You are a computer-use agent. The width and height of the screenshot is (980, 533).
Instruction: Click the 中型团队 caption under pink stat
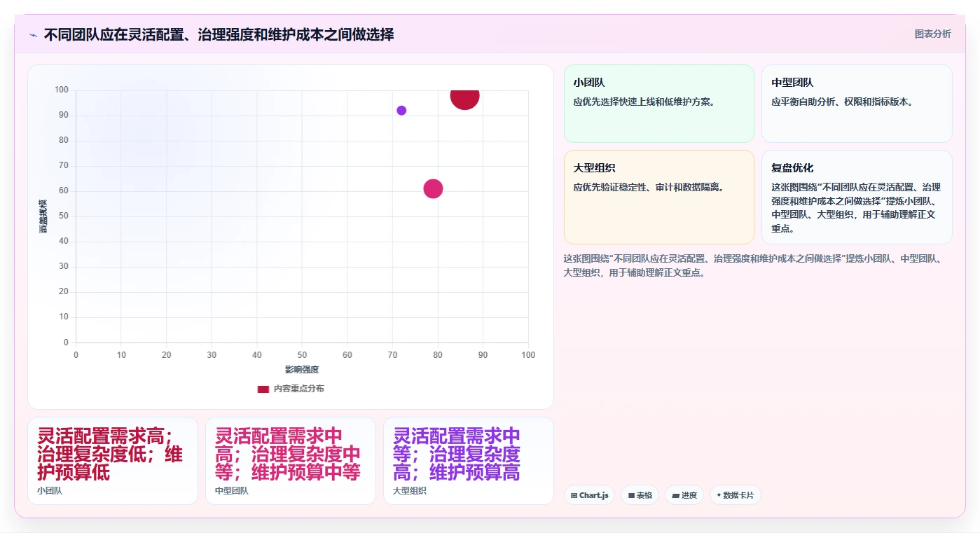[x=232, y=491]
